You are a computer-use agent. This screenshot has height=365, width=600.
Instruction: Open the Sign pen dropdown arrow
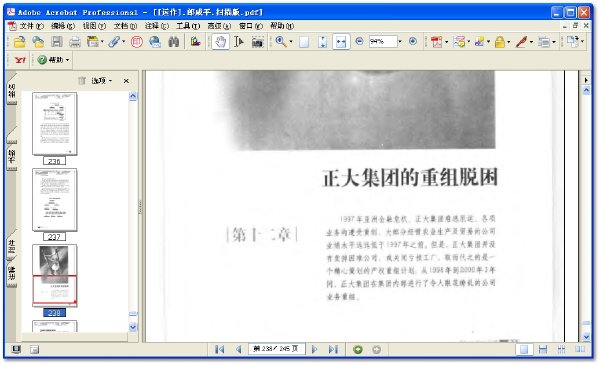click(x=531, y=42)
